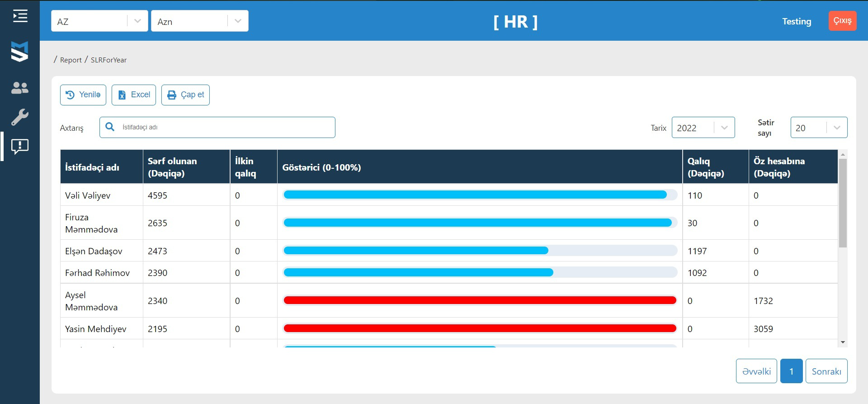
Task: Click the Öz hesabına (Dəqiqə) column header
Action: tap(793, 167)
